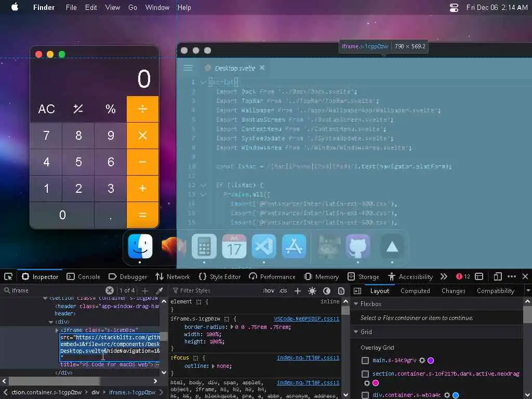The image size is (532, 399).
Task: Collapse the div node in markup tree
Action: (x=50, y=322)
